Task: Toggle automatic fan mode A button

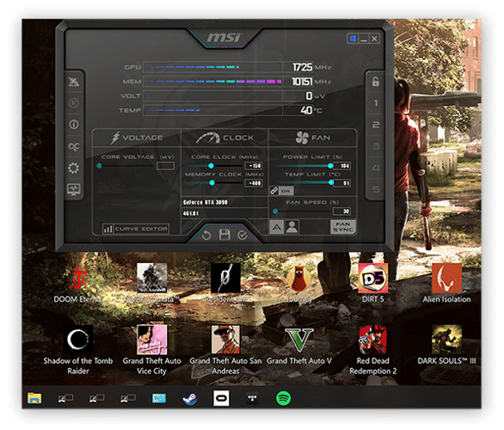Action: (276, 227)
